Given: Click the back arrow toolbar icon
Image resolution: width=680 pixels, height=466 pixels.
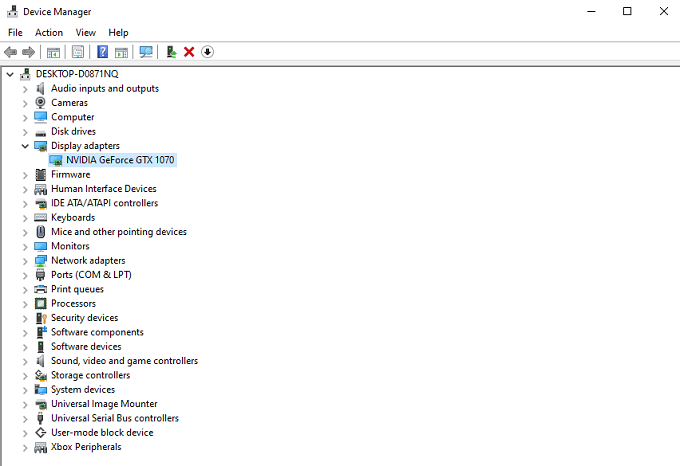Looking at the screenshot, I should click(x=10, y=52).
